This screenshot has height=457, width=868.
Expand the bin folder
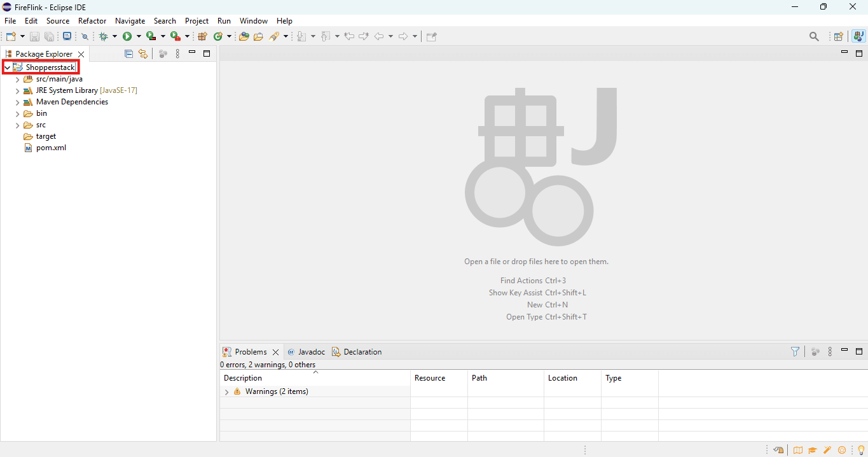pyautogui.click(x=18, y=114)
